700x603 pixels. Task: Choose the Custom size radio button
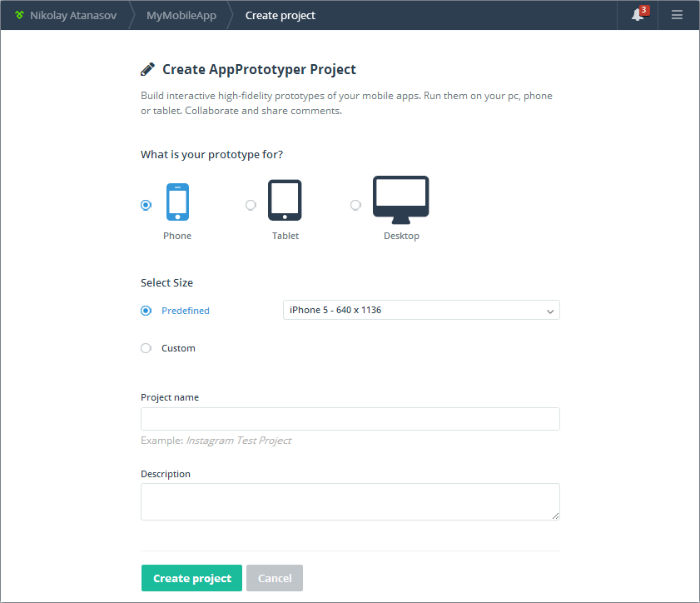point(146,348)
